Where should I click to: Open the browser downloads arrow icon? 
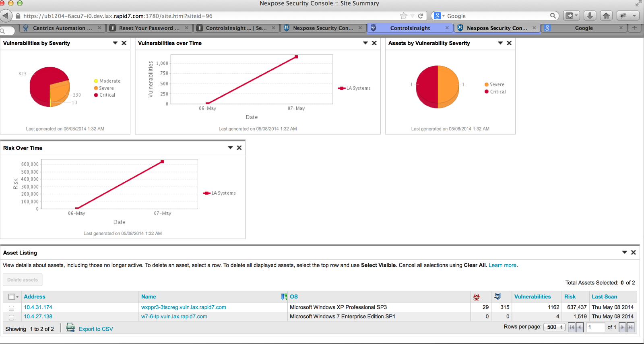(590, 16)
